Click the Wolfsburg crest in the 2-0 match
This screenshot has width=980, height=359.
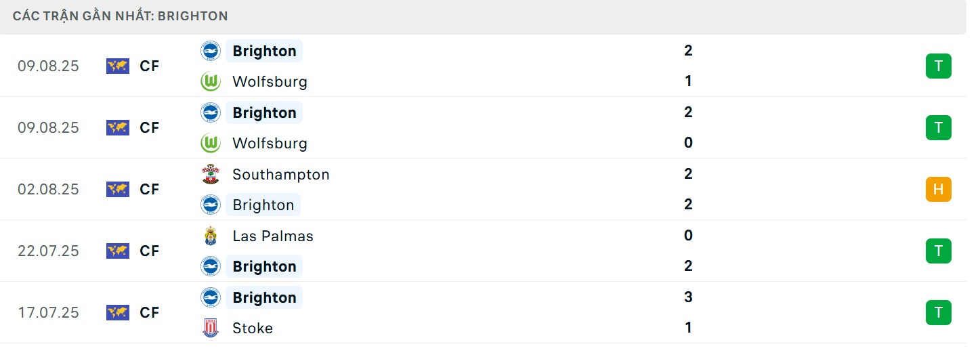click(211, 144)
